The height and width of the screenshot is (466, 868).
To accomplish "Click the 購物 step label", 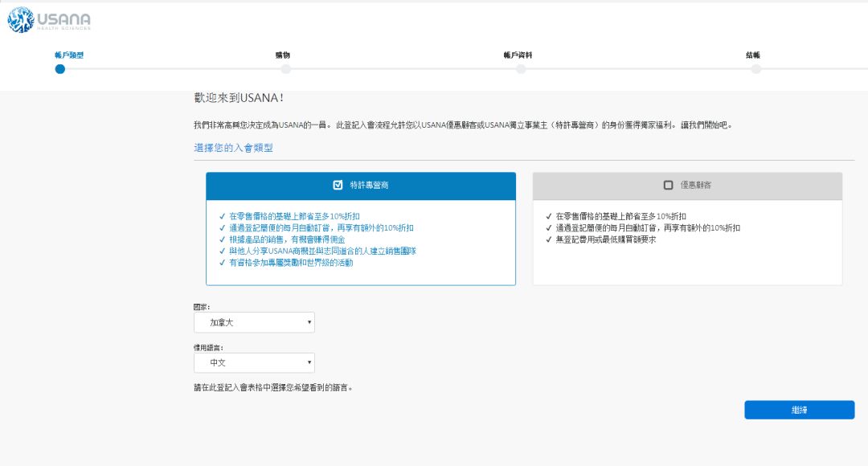I will click(283, 55).
